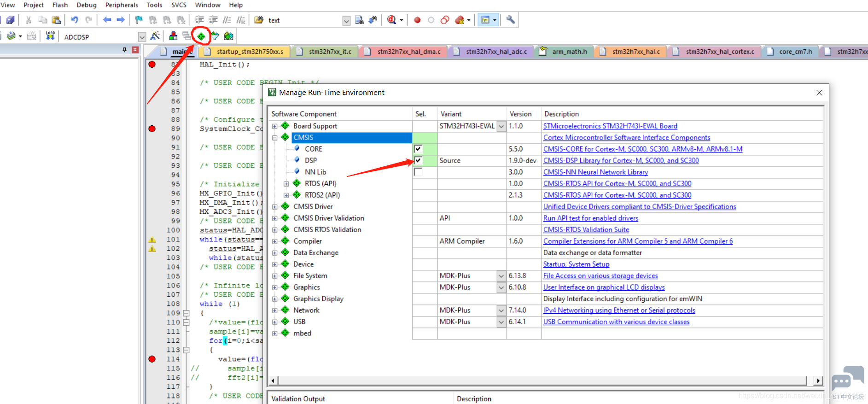Start or stop the debug session
This screenshot has width=868, height=404.
(392, 20)
